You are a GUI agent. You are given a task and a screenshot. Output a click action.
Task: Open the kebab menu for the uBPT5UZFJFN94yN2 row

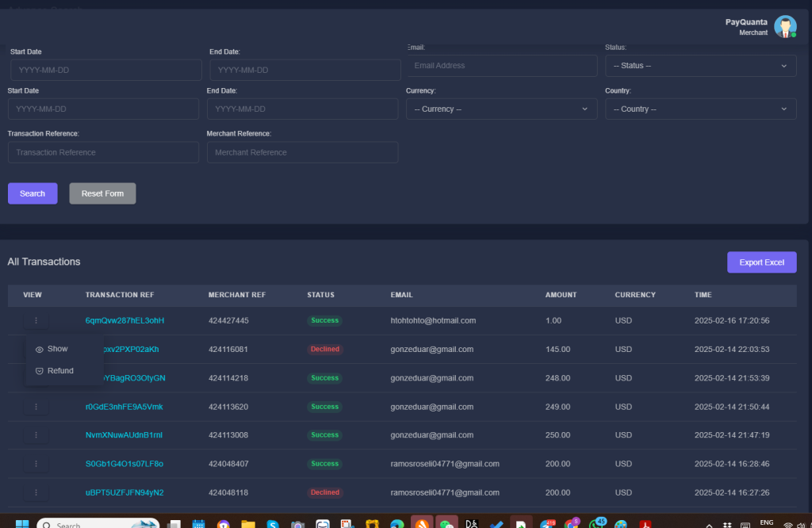coord(36,492)
